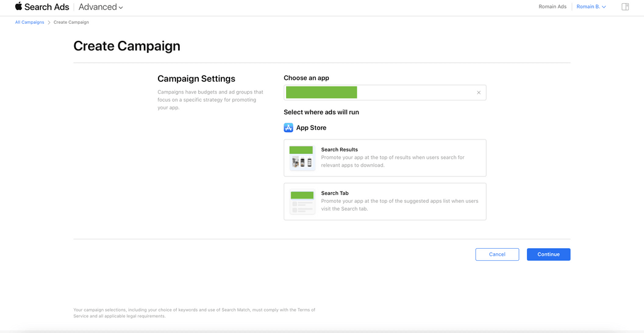The width and height of the screenshot is (644, 333).
Task: Cancel the campaign creation
Action: tap(497, 254)
